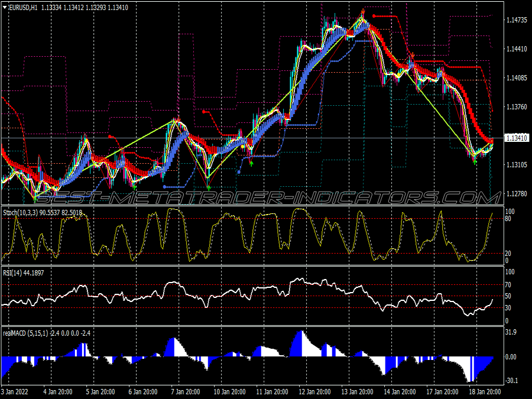The height and width of the screenshot is (399, 532).
Task: Click the orange sell arrow at the 13 Jan peak
Action: tap(363, 12)
